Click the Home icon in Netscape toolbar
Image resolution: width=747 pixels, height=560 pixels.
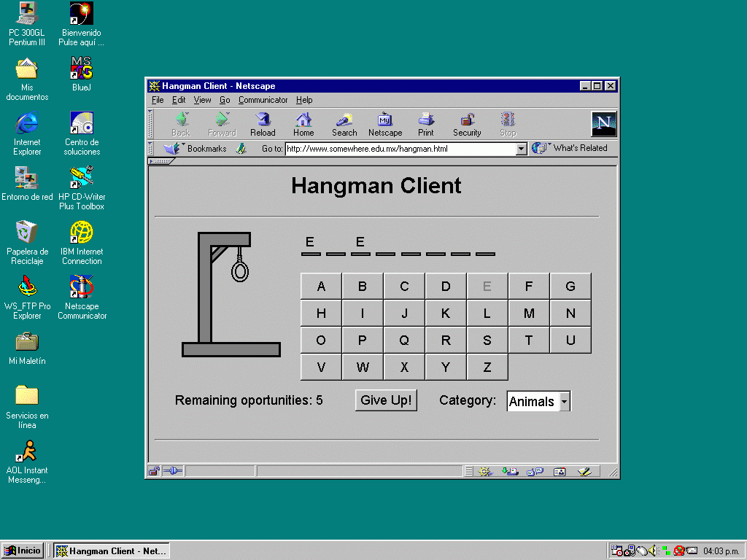pyautogui.click(x=303, y=123)
